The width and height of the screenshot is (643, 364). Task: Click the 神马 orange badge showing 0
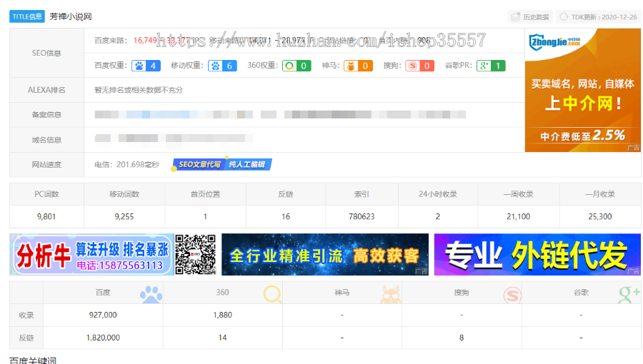pos(358,66)
